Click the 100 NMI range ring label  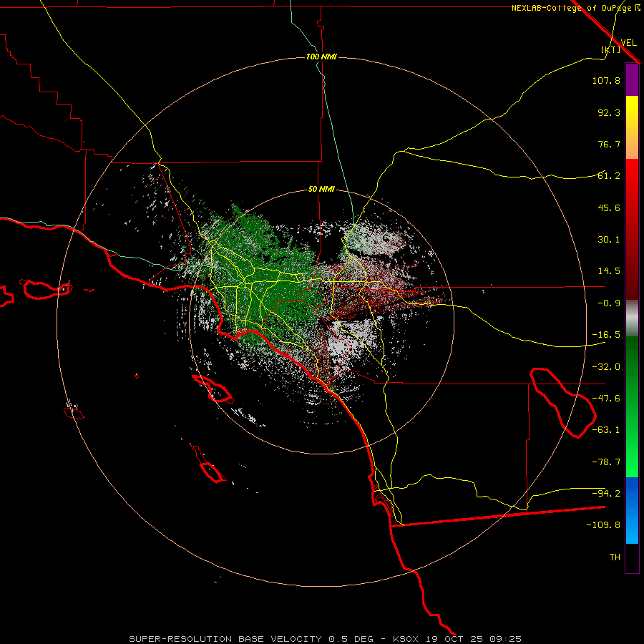(321, 57)
